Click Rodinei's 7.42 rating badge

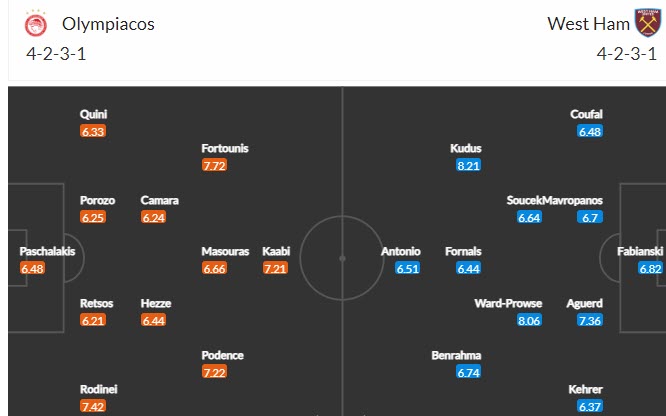click(96, 407)
